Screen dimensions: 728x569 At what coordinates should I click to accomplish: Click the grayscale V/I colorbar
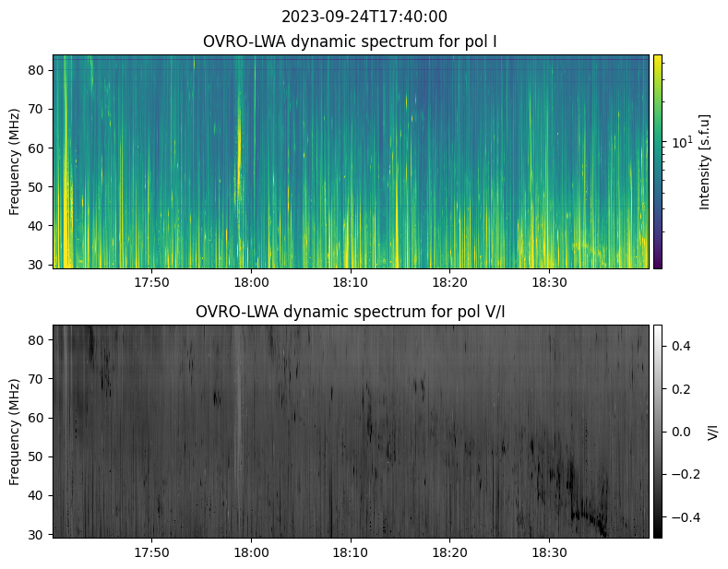[658, 431]
